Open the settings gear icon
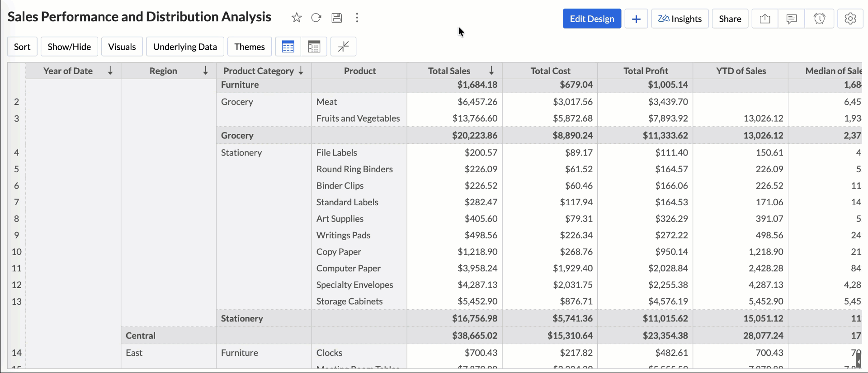The image size is (868, 373). tap(850, 19)
